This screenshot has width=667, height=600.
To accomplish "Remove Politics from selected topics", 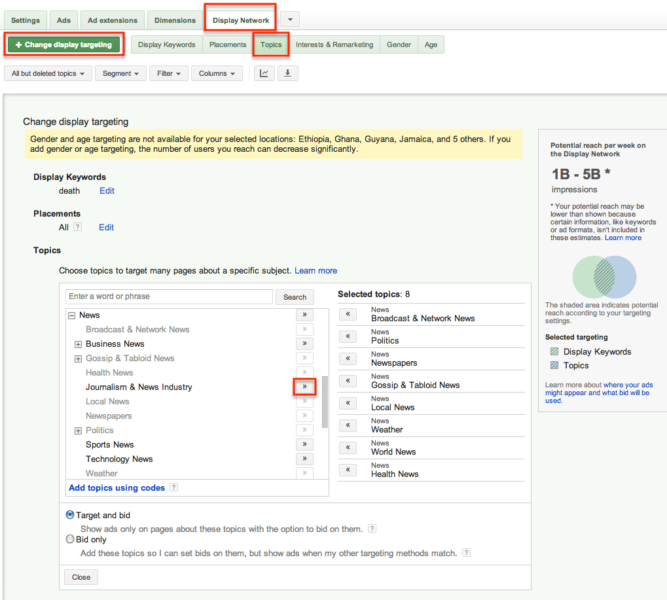I will point(349,335).
